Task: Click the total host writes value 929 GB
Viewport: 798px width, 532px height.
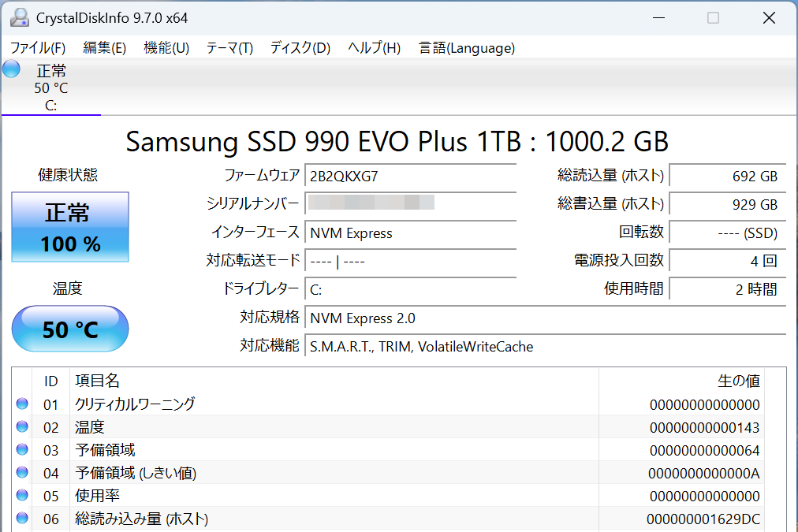Action: 728,204
